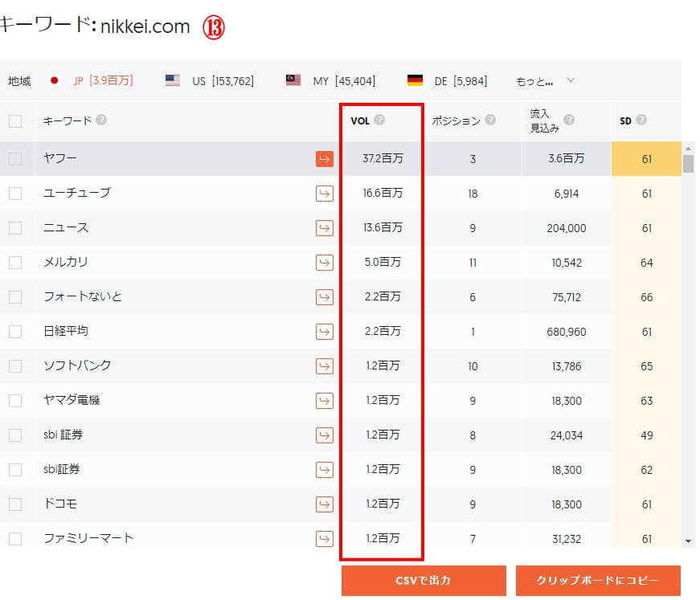Open the 日経平均 keyword link arrow icon
The height and width of the screenshot is (600, 700).
(325, 332)
